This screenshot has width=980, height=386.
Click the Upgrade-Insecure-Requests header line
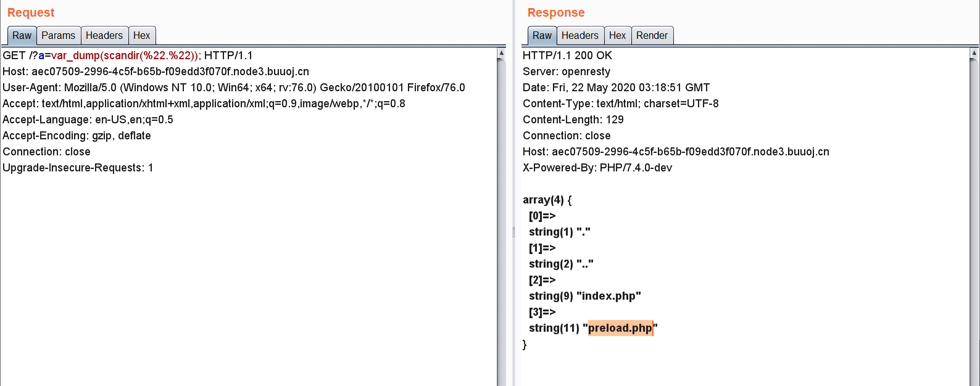(x=78, y=167)
